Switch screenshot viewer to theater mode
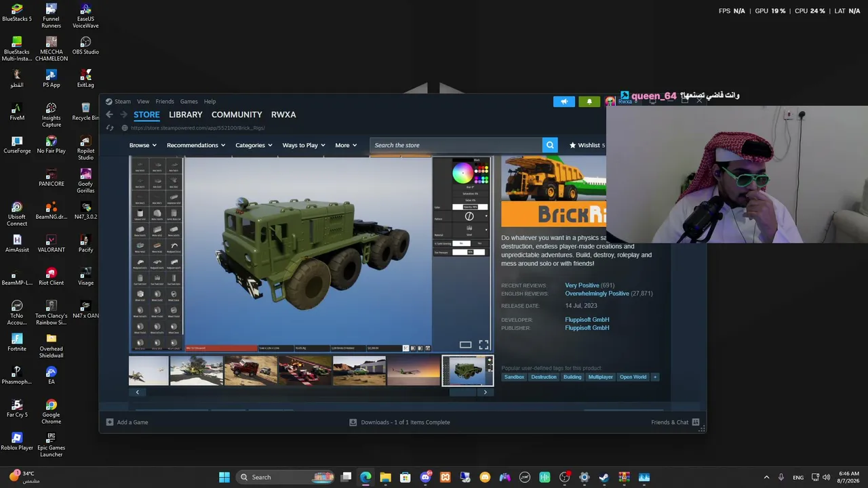Image resolution: width=868 pixels, height=488 pixels. pos(465,345)
